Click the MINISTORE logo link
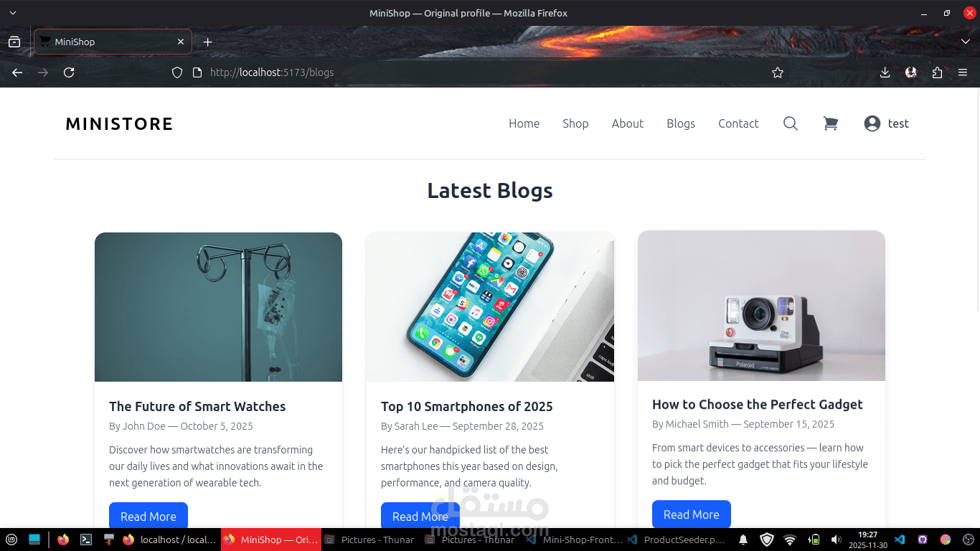Image resolution: width=980 pixels, height=551 pixels. [x=119, y=124]
